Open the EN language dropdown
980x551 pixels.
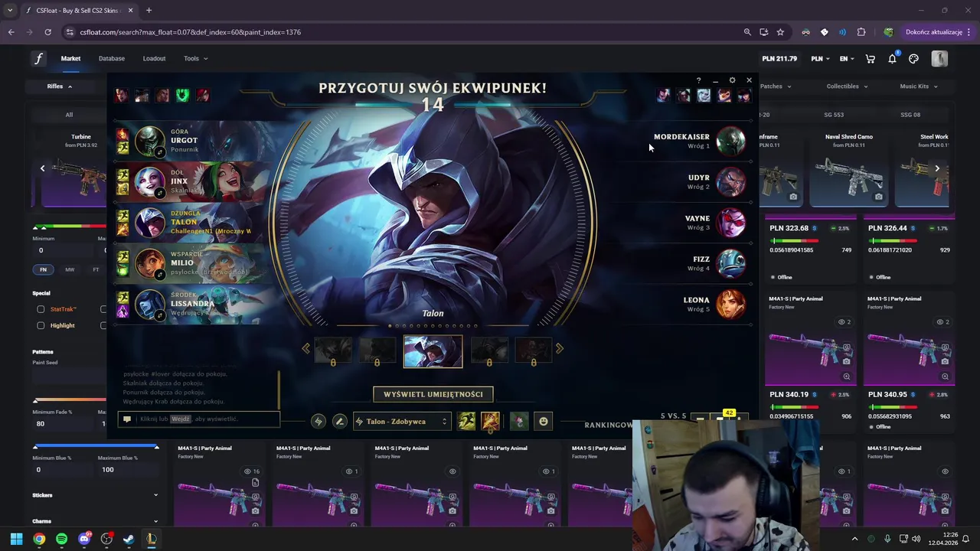pyautogui.click(x=847, y=59)
